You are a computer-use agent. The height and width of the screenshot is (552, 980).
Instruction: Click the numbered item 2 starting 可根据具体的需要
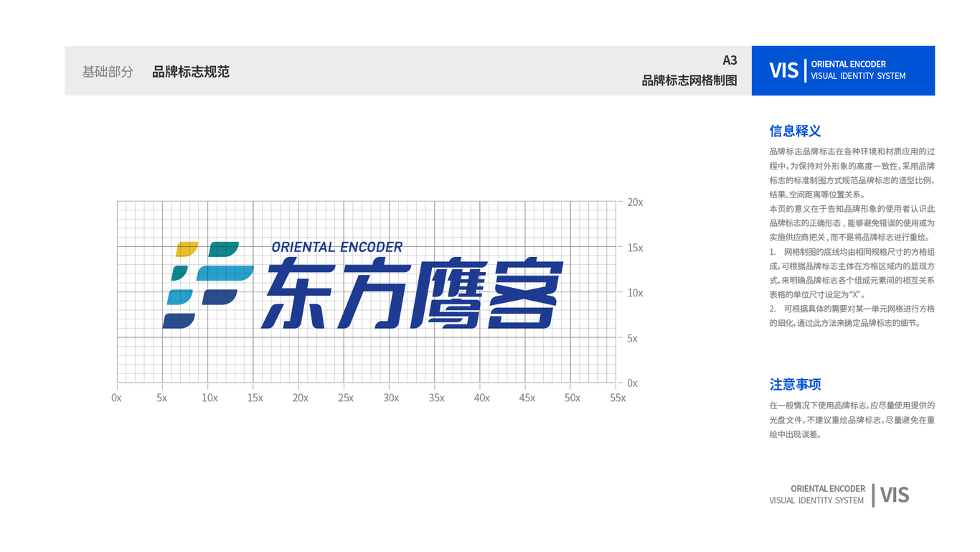tap(852, 309)
